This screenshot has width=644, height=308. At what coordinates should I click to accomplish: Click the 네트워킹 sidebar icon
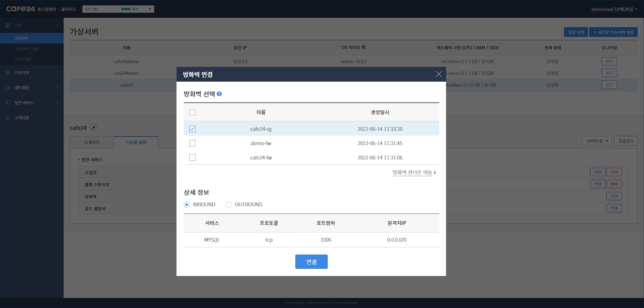8,88
